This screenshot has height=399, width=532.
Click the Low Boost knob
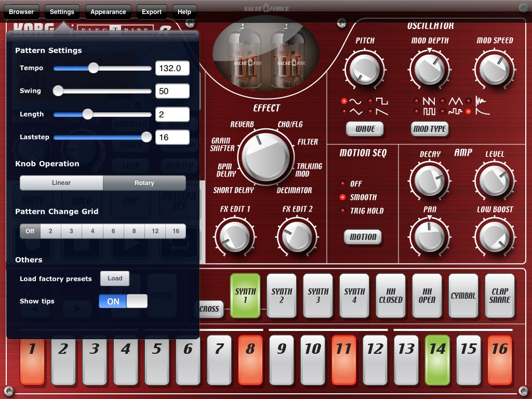click(x=495, y=236)
